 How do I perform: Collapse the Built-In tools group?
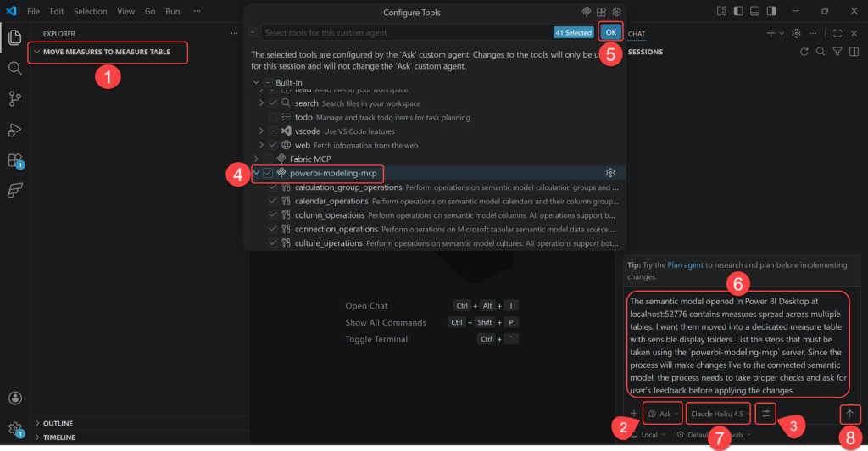[256, 82]
